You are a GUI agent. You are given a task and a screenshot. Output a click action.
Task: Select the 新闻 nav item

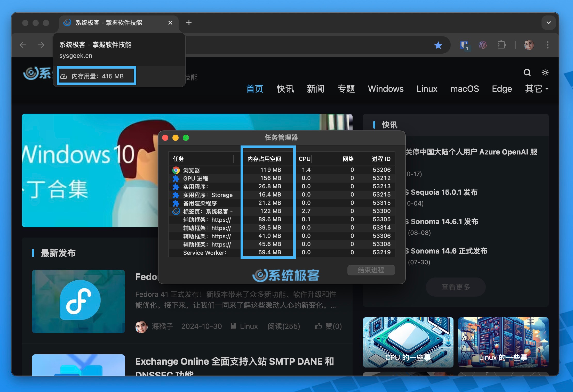pyautogui.click(x=315, y=89)
